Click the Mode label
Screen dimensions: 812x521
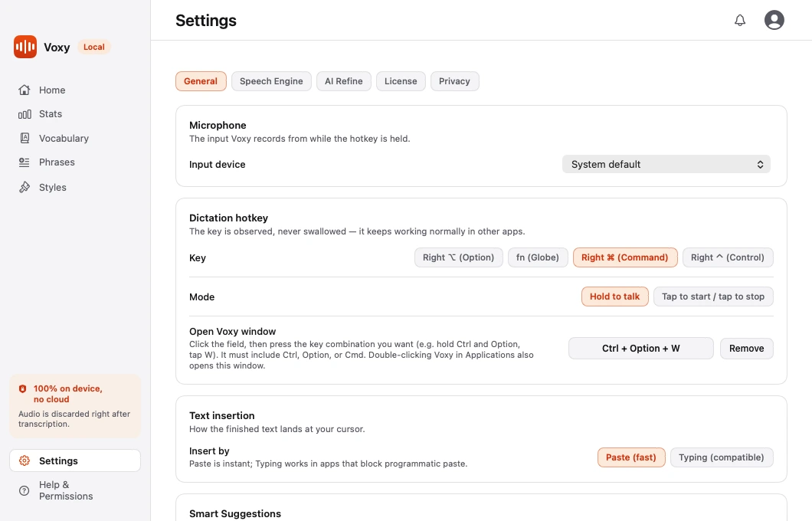[202, 297]
